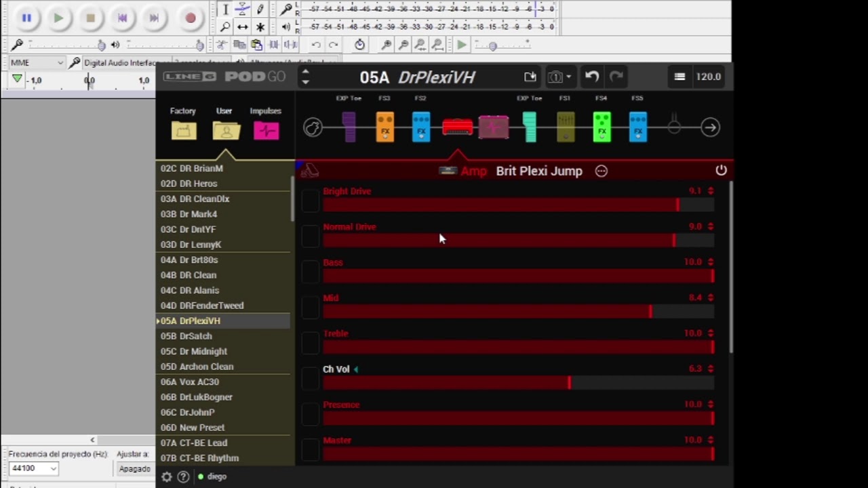
Task: Select the purple wah pedal block
Action: point(349,127)
